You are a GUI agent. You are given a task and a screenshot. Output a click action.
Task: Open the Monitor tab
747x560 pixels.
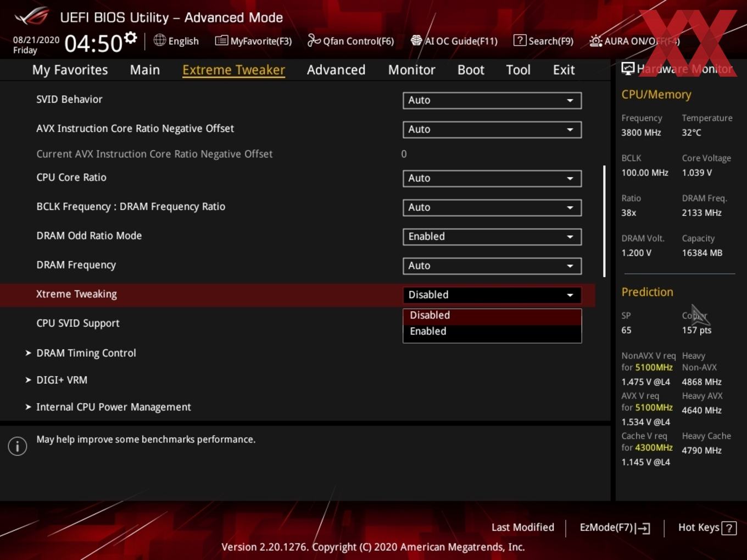click(x=411, y=70)
